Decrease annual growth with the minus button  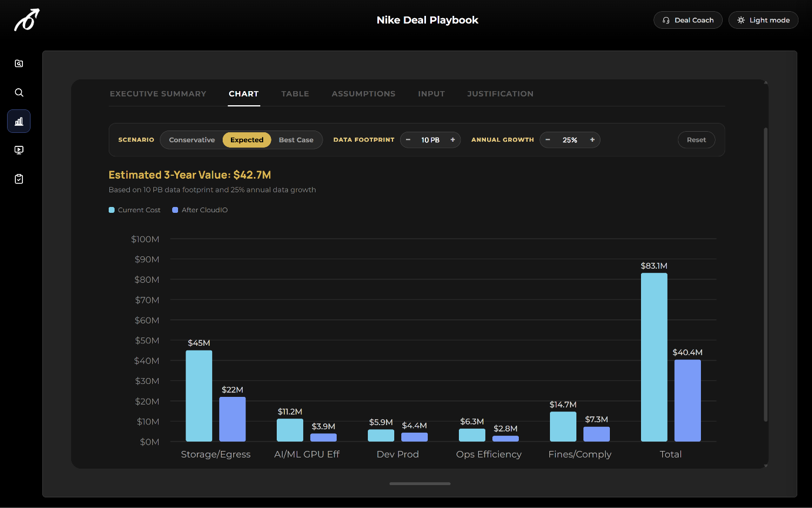point(548,140)
